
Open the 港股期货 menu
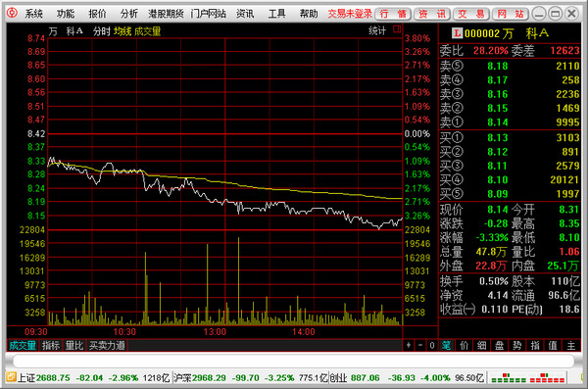pyautogui.click(x=166, y=14)
